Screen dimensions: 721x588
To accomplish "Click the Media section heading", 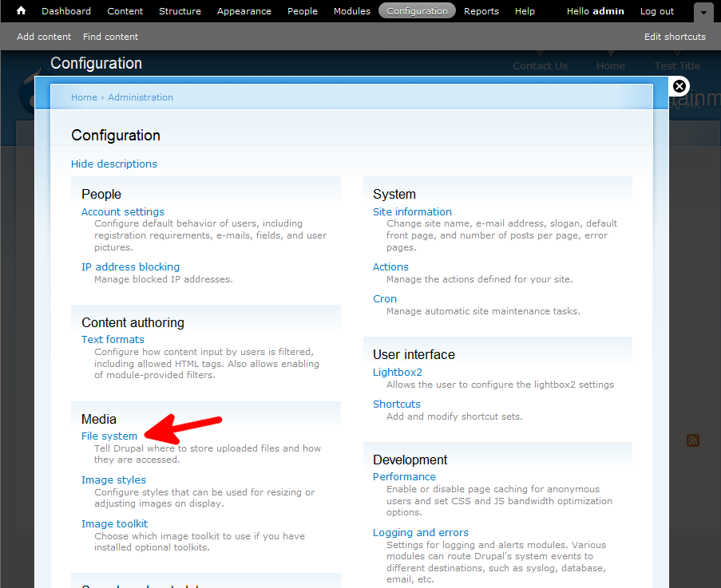I will tap(99, 419).
